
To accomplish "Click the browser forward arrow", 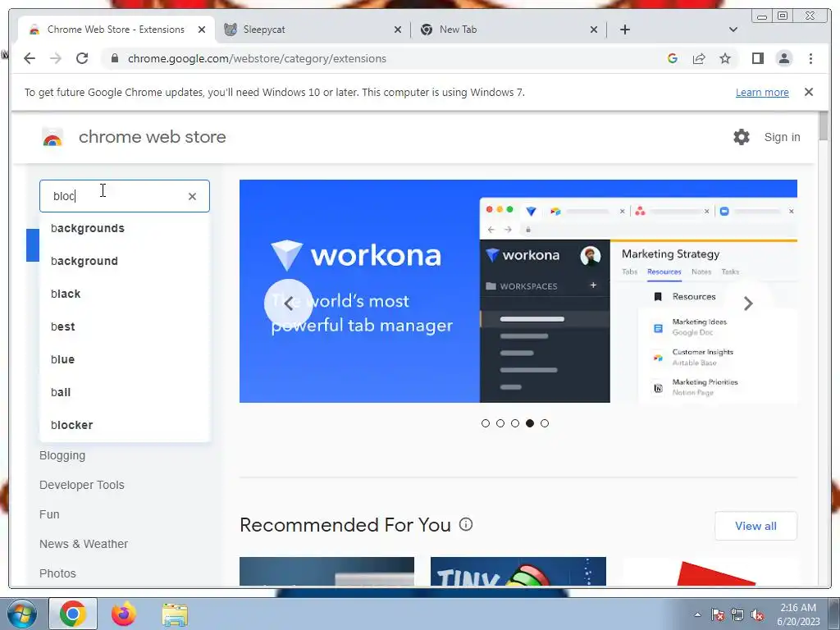I will (56, 58).
